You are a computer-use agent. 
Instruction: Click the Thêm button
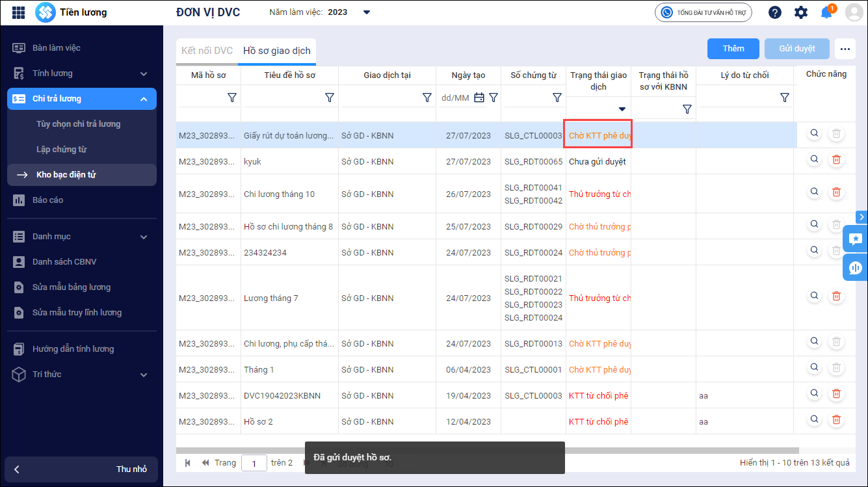pos(733,49)
